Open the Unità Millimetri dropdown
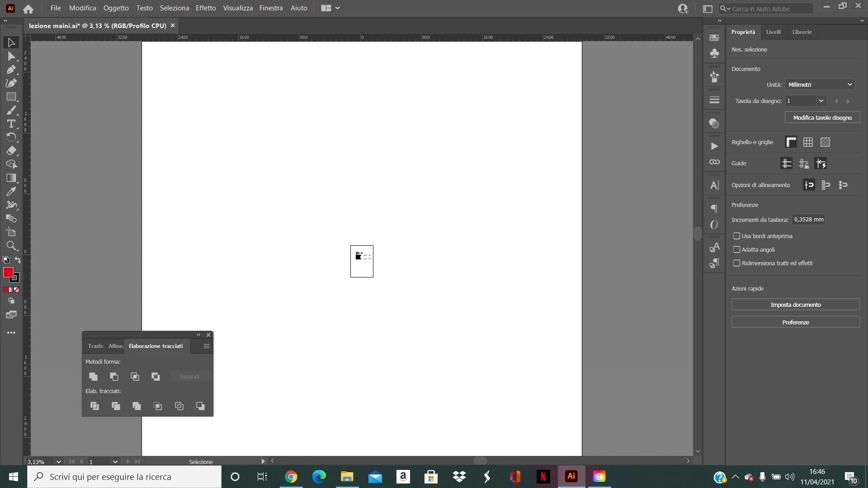Image resolution: width=868 pixels, height=488 pixels. (x=820, y=84)
